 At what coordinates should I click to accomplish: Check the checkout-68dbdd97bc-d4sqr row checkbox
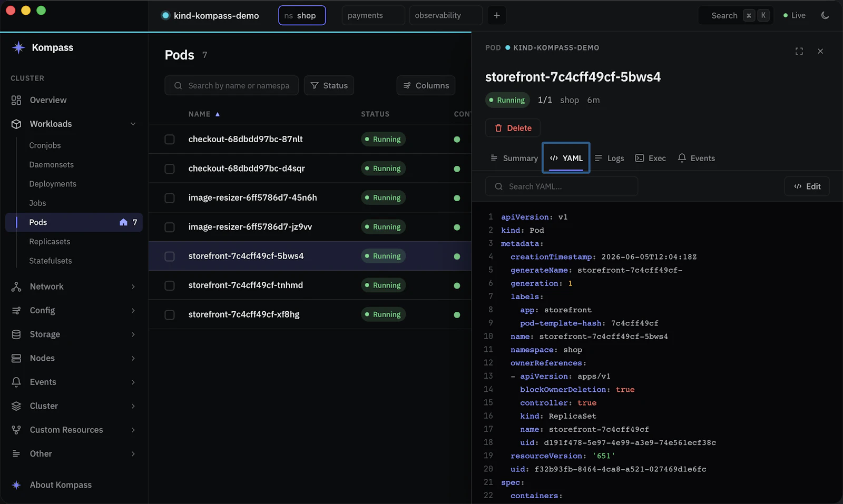pos(170,169)
